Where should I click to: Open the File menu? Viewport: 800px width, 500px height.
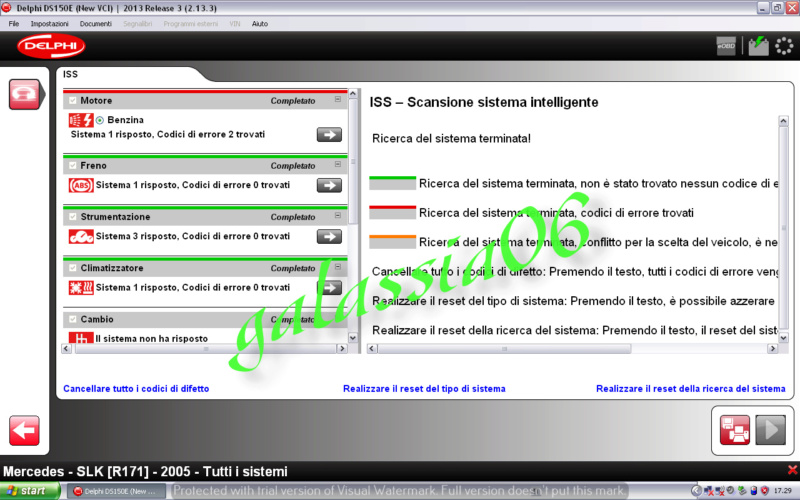(x=14, y=24)
